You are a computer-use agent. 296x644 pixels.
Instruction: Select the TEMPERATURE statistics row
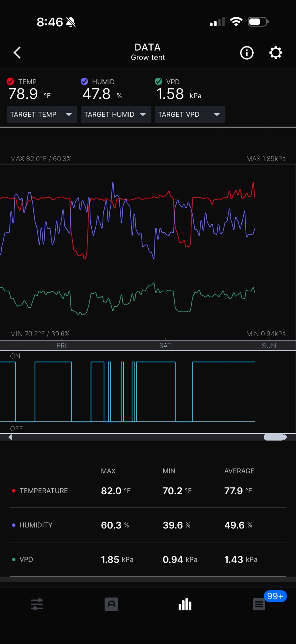pos(148,491)
